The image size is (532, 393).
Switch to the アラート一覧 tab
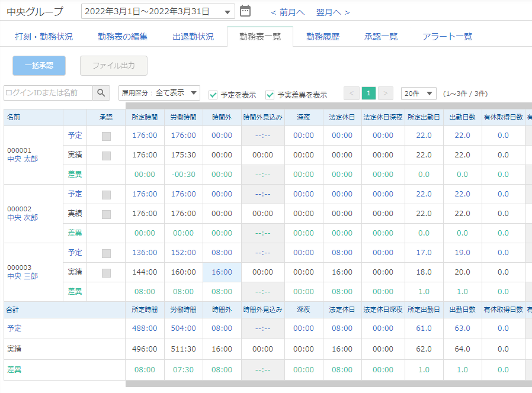pyautogui.click(x=448, y=36)
